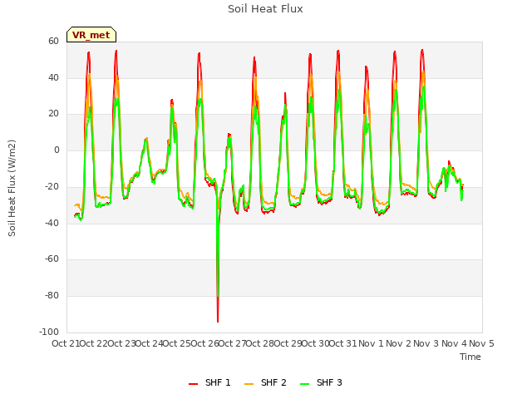The width and height of the screenshot is (532, 399).
Task: Click the -60 y-axis tick label
Action: (52, 259)
